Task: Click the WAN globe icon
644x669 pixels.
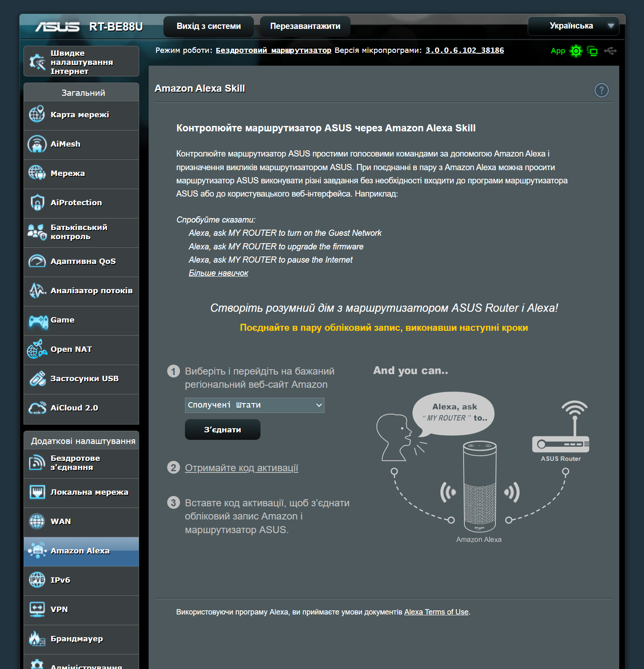Action: point(37,521)
